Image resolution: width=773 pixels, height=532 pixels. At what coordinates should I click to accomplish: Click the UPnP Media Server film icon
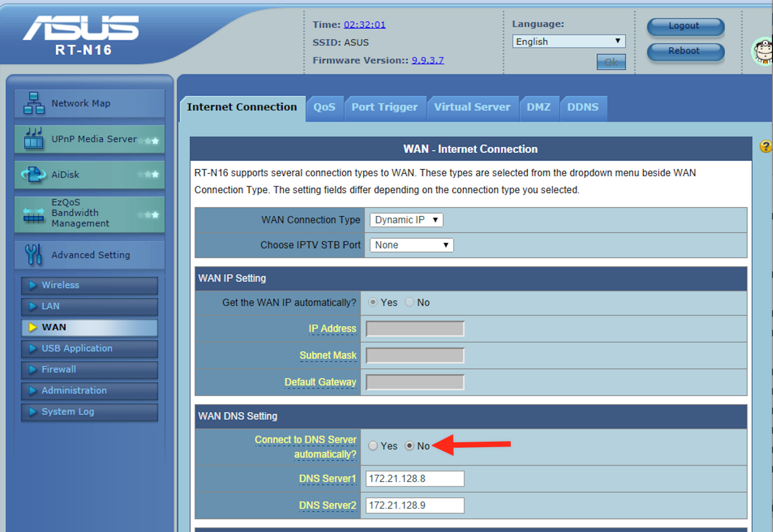pos(34,138)
